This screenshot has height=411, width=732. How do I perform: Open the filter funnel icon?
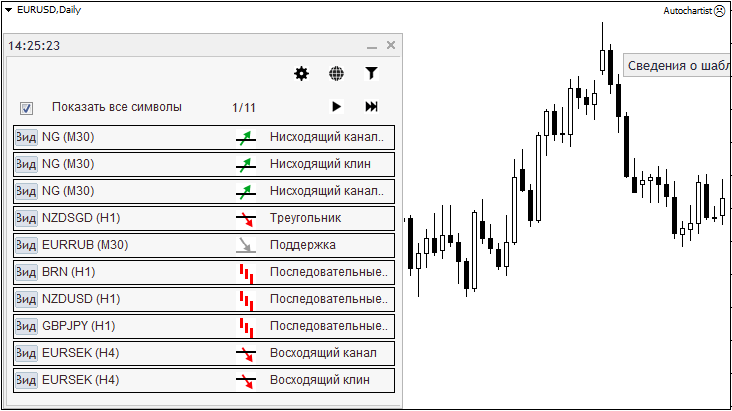click(x=371, y=73)
